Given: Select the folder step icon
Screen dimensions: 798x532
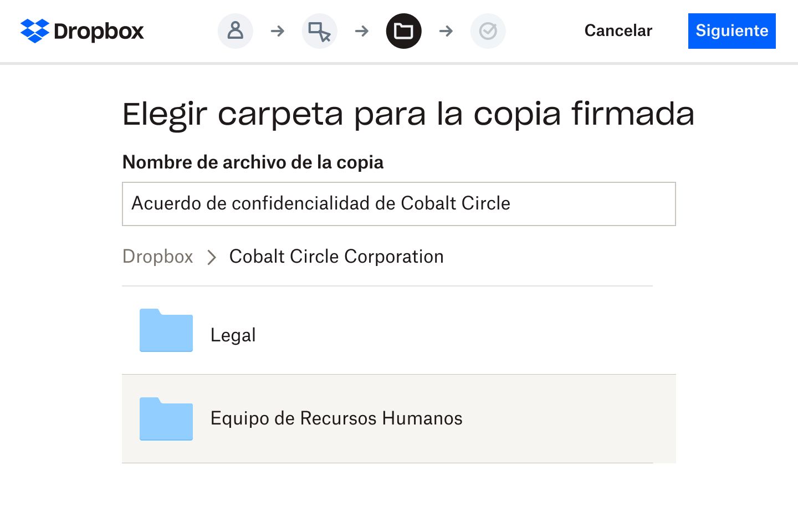Looking at the screenshot, I should click(404, 31).
